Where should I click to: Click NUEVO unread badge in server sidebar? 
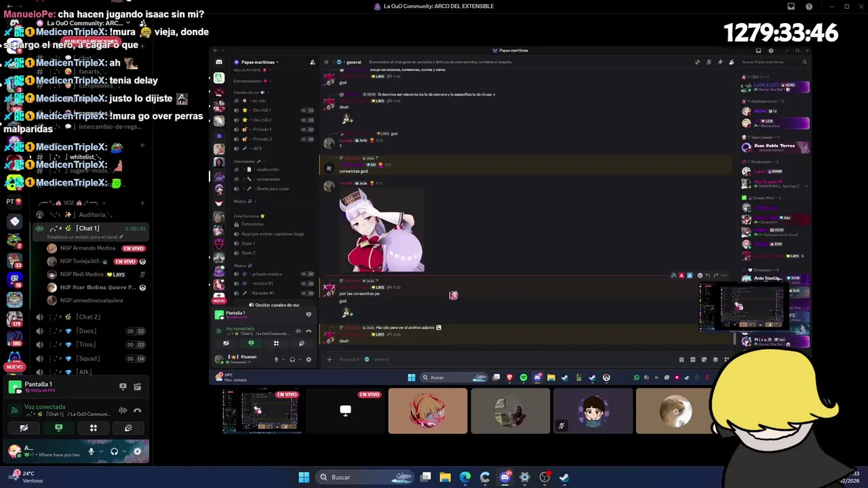tap(14, 367)
